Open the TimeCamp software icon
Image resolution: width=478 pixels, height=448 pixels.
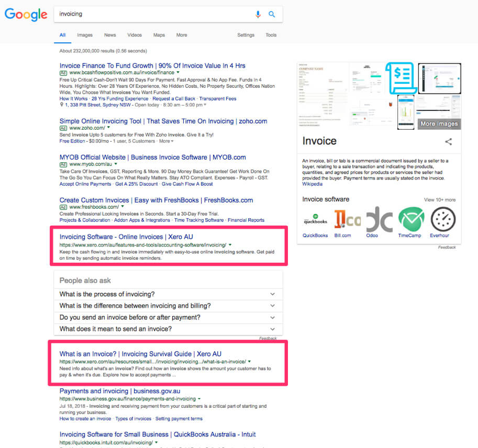pyautogui.click(x=412, y=220)
